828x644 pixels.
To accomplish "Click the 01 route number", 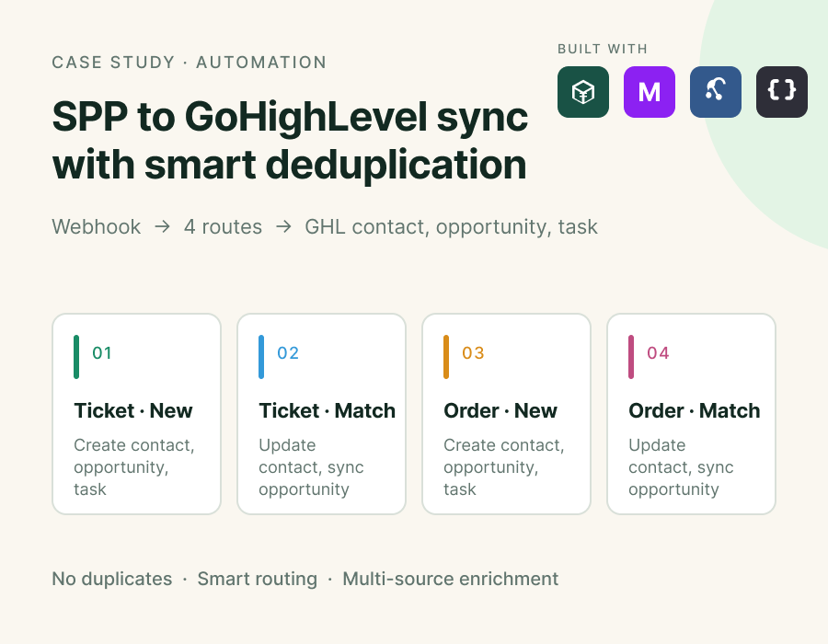I will click(102, 353).
